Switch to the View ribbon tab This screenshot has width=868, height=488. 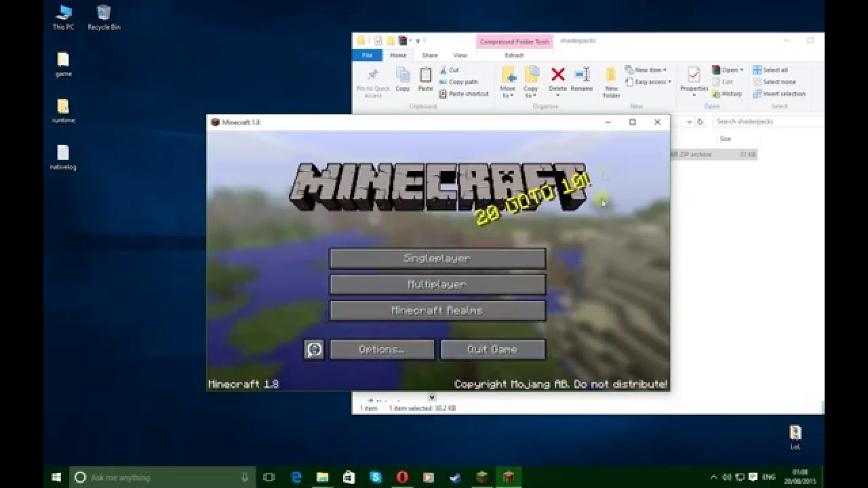[x=460, y=56]
